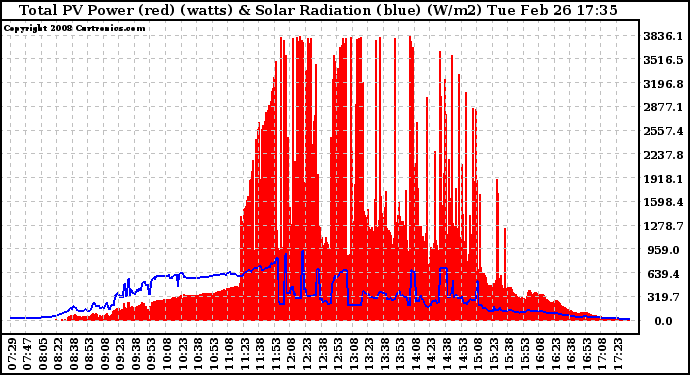Click the 'Copyright 2008 Cartronics.com' text
This screenshot has height=375, width=690.
(x=74, y=28)
